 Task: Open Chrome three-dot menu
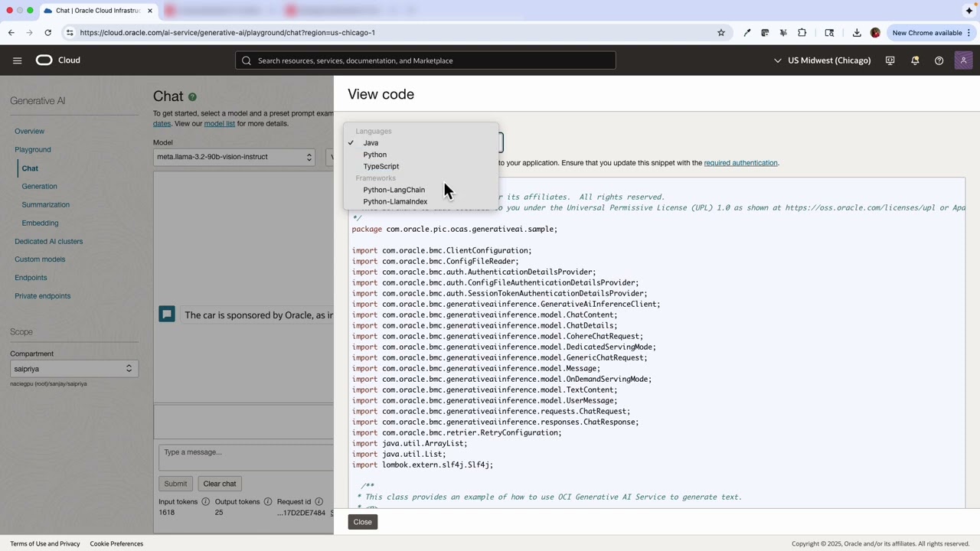point(969,33)
